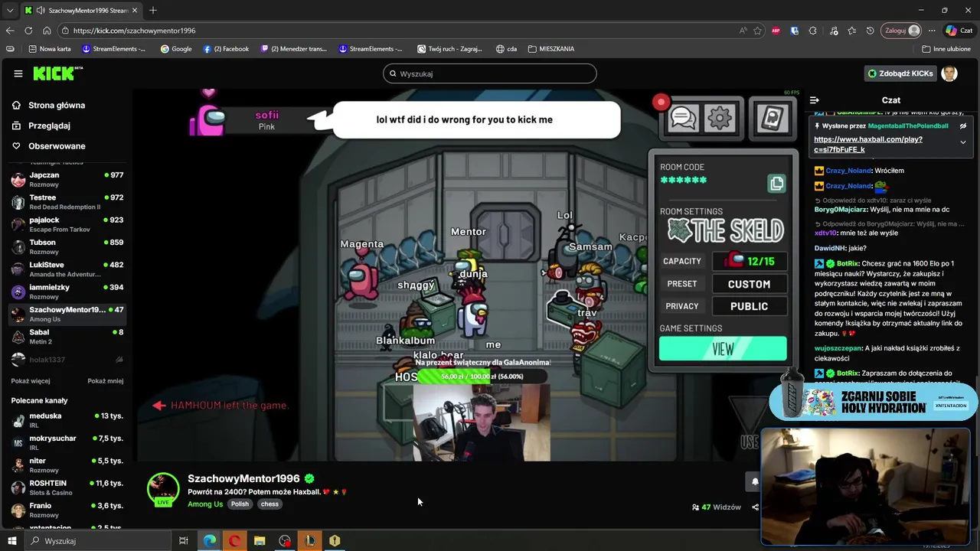Image resolution: width=980 pixels, height=551 pixels.
Task: Open browser extensions puzzle icon
Action: click(x=813, y=31)
